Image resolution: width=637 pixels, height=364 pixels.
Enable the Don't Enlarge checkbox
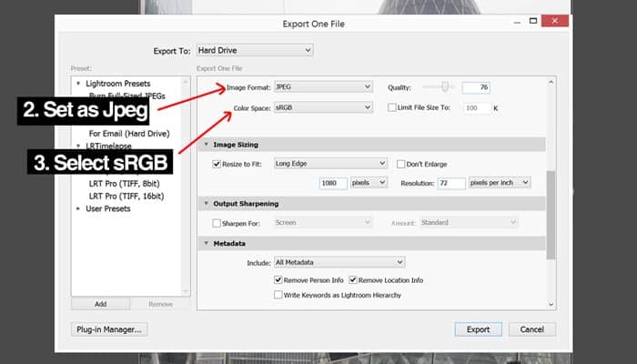coord(401,164)
